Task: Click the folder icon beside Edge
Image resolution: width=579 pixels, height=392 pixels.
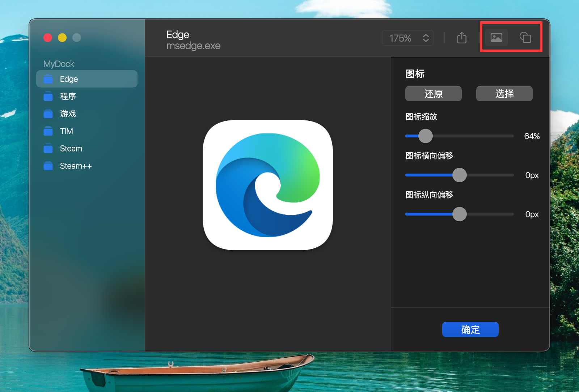Action: [x=48, y=79]
